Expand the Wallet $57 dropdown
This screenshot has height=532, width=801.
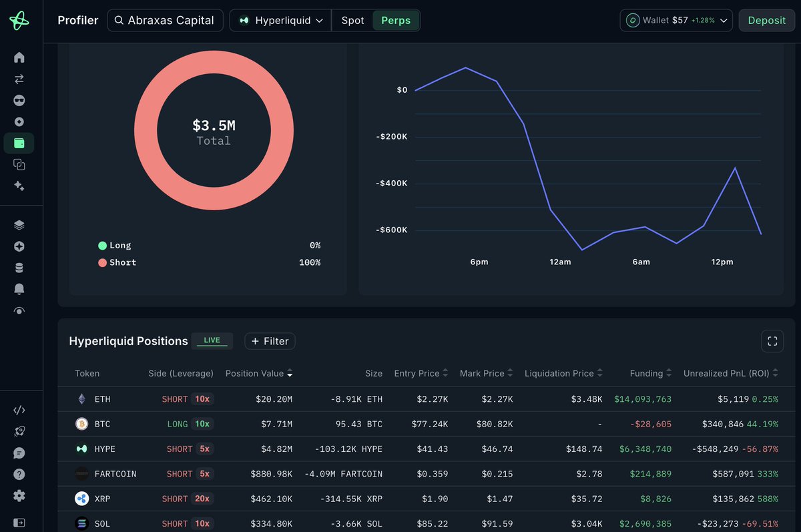click(676, 21)
